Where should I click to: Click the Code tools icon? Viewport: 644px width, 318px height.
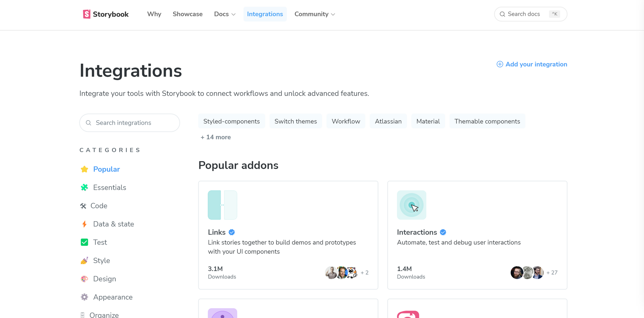(84, 206)
